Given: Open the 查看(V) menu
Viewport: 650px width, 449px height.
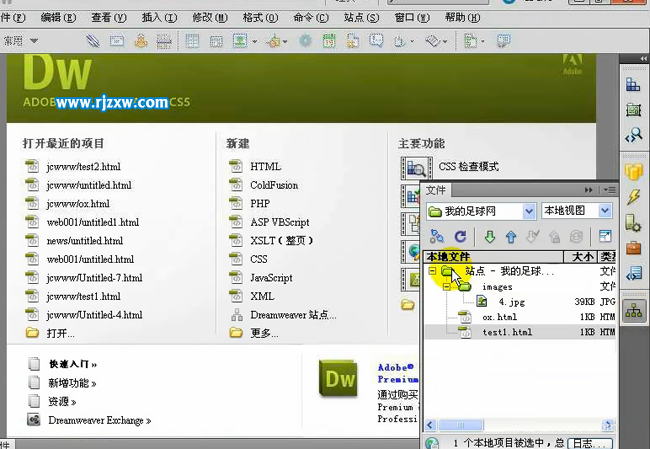Looking at the screenshot, I should [x=109, y=18].
